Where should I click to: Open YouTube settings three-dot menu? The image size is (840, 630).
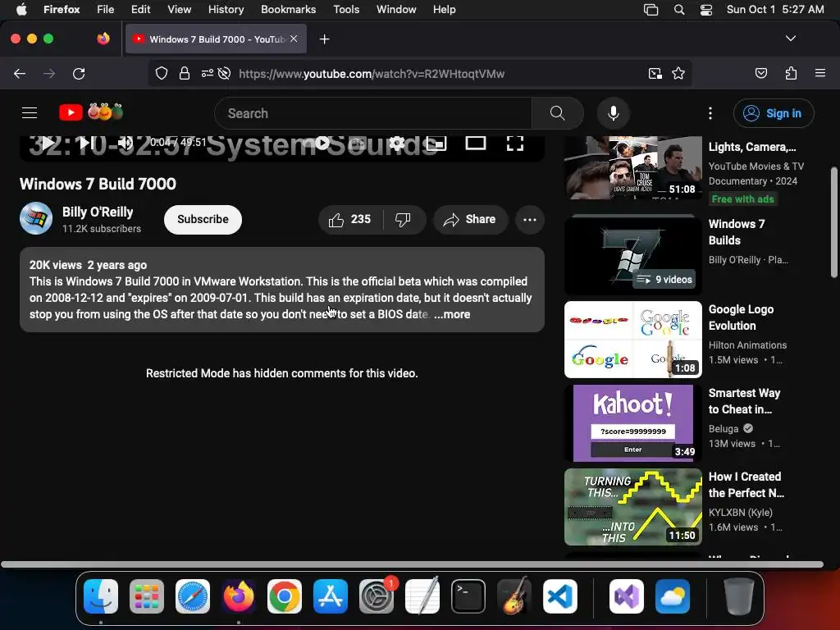pyautogui.click(x=710, y=113)
